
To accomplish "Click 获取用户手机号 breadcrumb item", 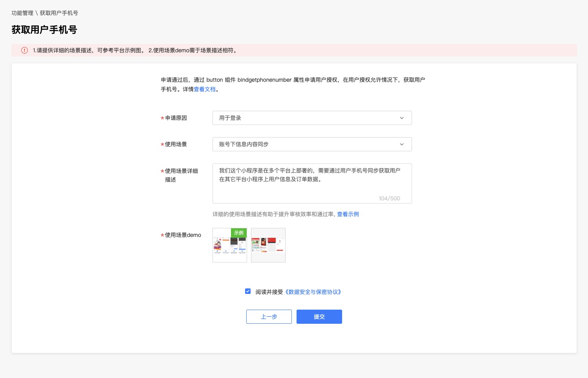I will 59,13.
